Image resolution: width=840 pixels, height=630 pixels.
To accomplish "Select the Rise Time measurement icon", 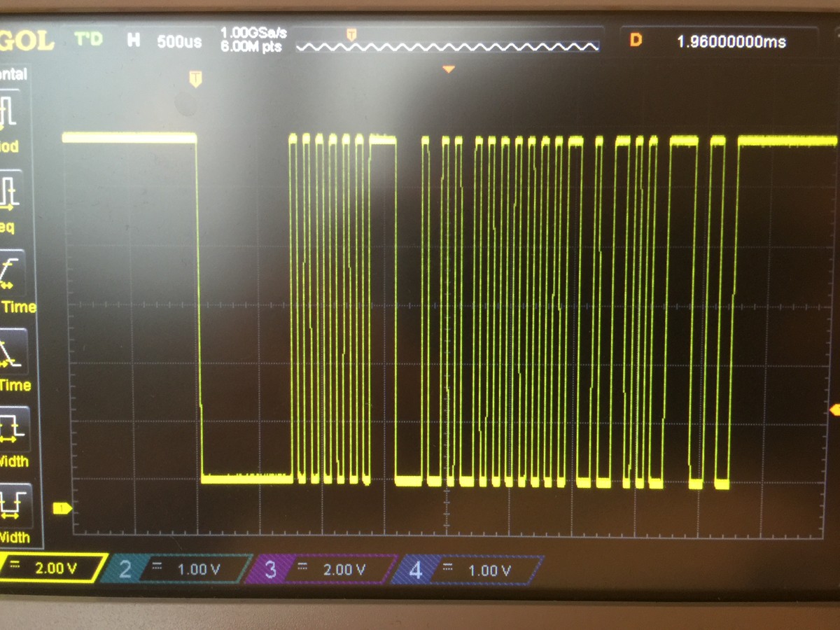I will [x=13, y=282].
